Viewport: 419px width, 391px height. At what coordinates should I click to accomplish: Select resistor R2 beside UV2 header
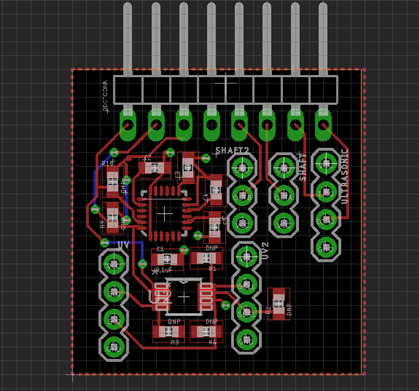pyautogui.click(x=279, y=303)
